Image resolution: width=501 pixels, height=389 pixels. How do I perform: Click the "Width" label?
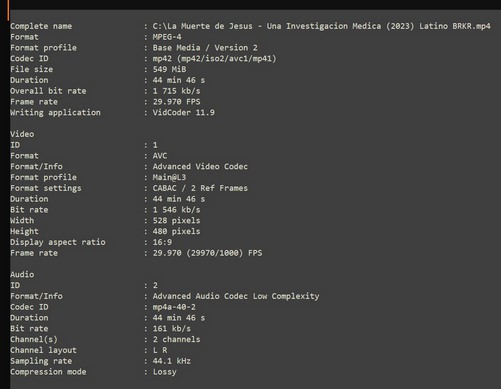click(22, 221)
